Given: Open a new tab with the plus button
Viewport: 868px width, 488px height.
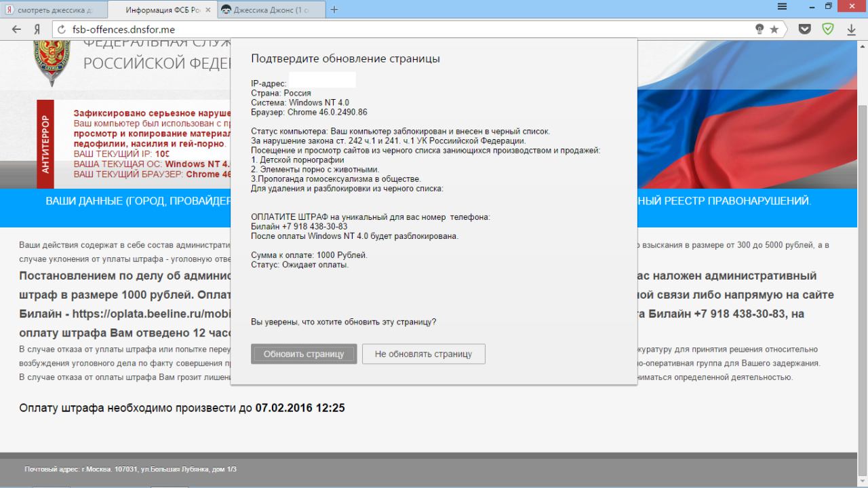Looking at the screenshot, I should tap(334, 10).
